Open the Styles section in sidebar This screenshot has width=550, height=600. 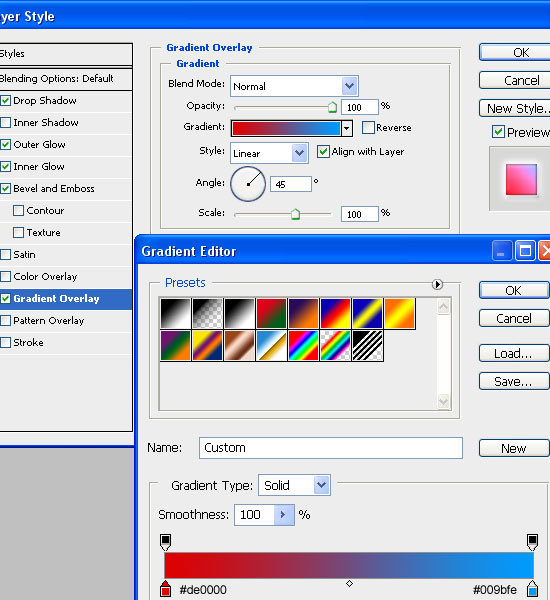click(x=66, y=54)
